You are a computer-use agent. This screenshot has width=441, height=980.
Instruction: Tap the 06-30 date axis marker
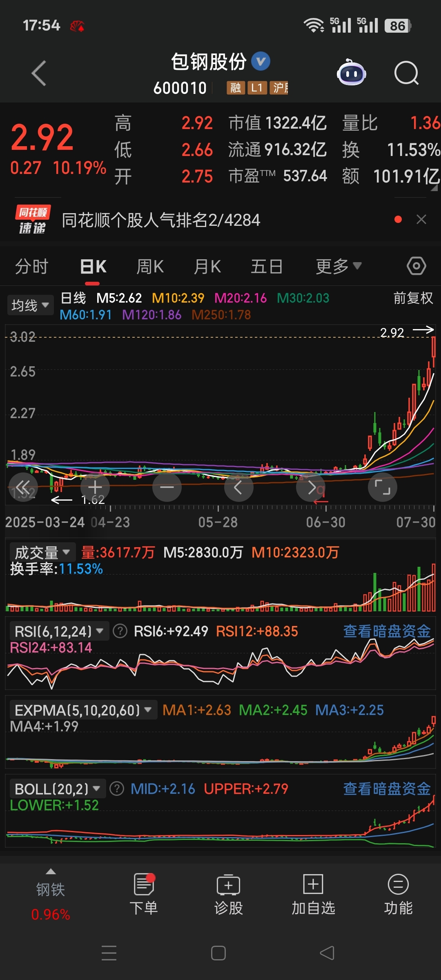(x=326, y=522)
